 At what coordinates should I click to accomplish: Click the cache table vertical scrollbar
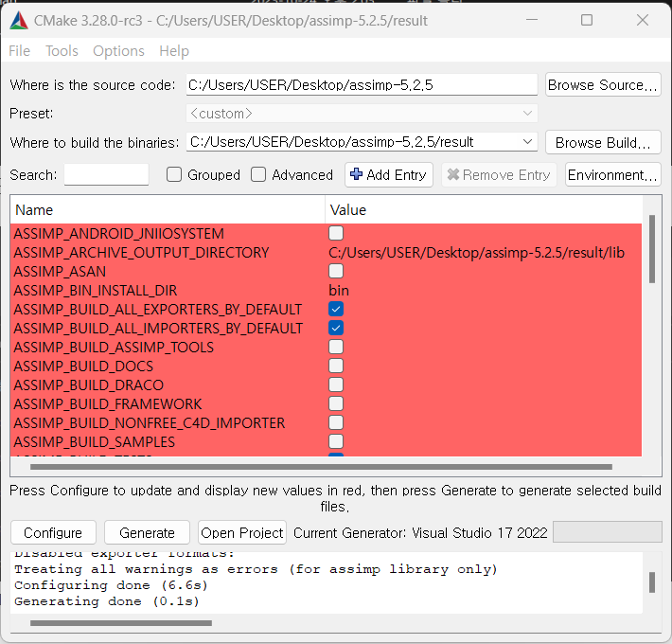[x=652, y=249]
